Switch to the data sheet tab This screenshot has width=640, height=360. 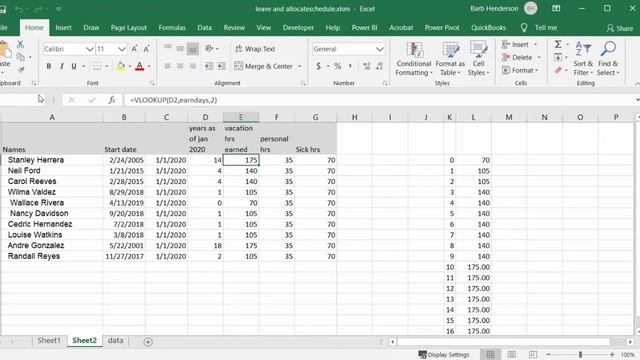point(116,340)
